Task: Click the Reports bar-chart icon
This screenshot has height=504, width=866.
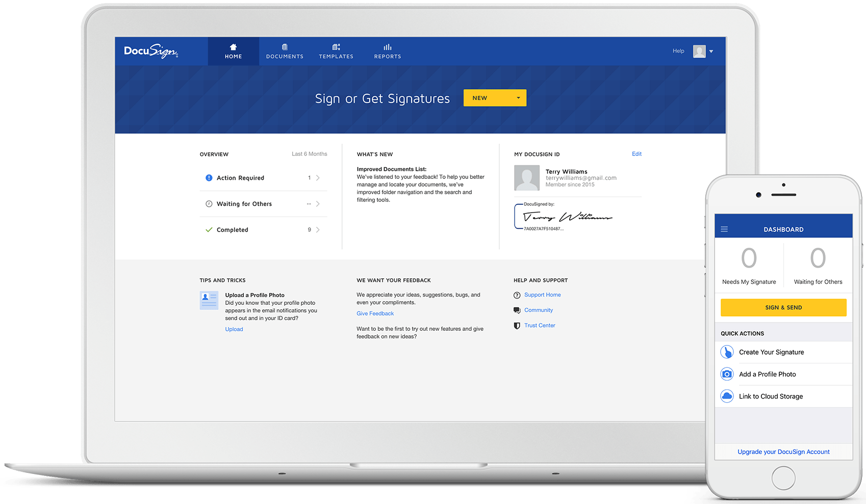Action: point(387,46)
